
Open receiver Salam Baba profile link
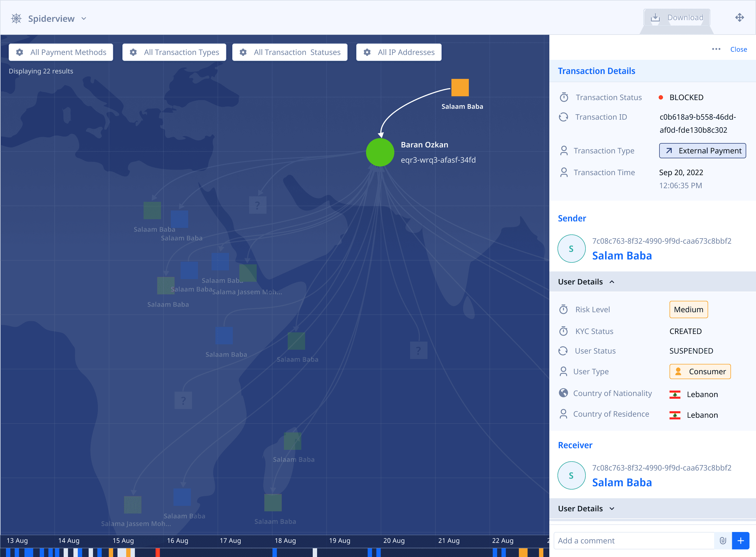[x=622, y=482]
